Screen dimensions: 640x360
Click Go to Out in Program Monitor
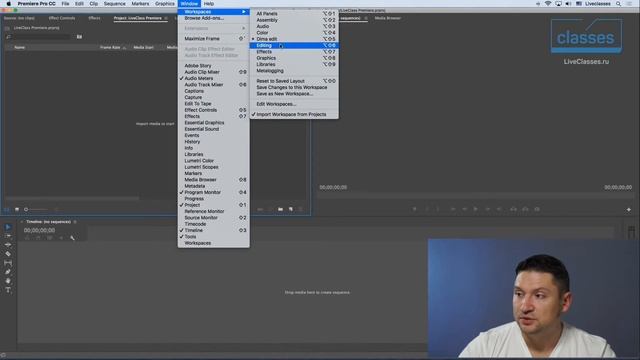(x=499, y=209)
